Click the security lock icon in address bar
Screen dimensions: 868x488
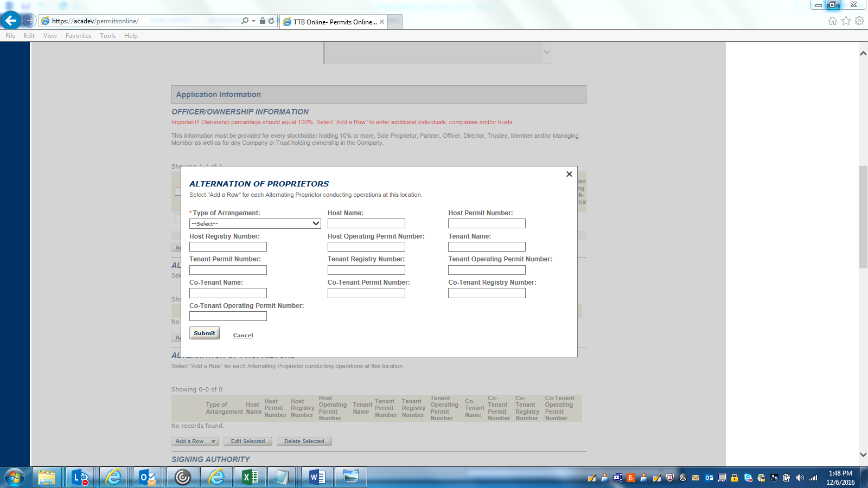click(263, 21)
